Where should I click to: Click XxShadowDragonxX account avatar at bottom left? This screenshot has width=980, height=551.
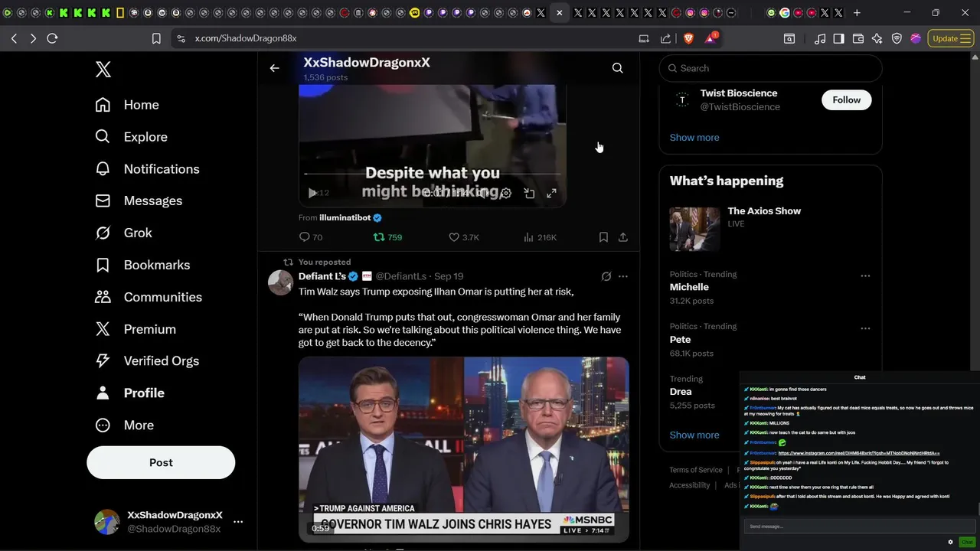point(107,522)
